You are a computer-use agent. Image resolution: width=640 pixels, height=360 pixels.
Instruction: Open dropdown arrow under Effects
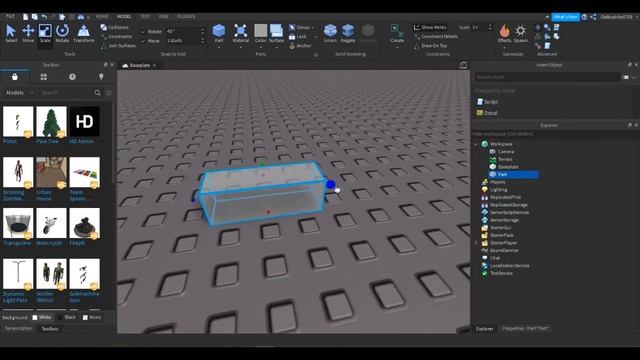(504, 47)
